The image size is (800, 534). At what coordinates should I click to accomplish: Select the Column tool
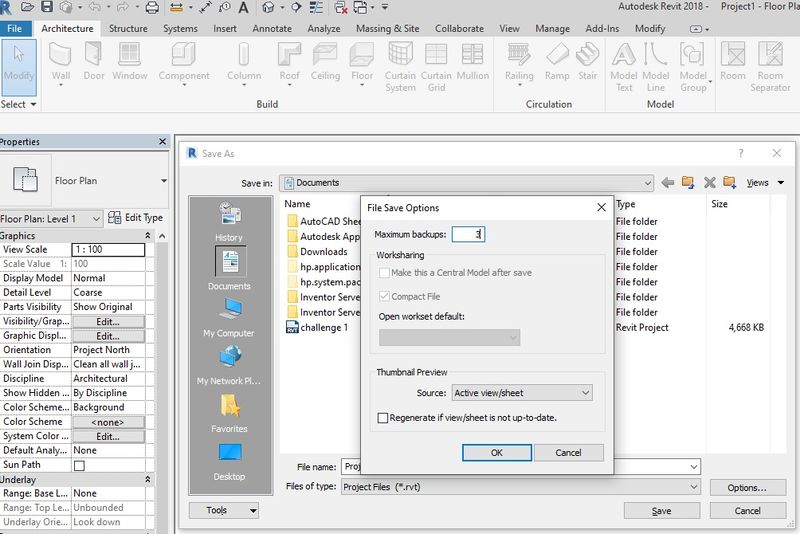coord(244,63)
